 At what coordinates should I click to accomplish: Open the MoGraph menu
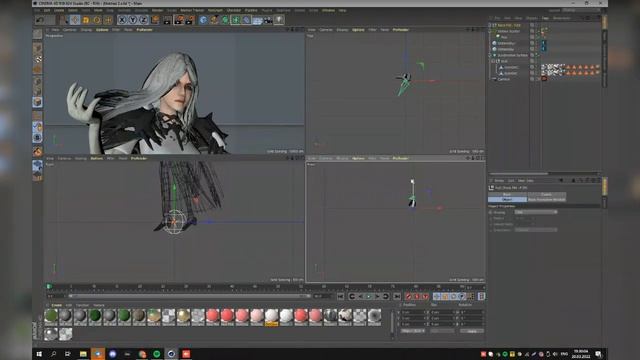click(x=216, y=10)
